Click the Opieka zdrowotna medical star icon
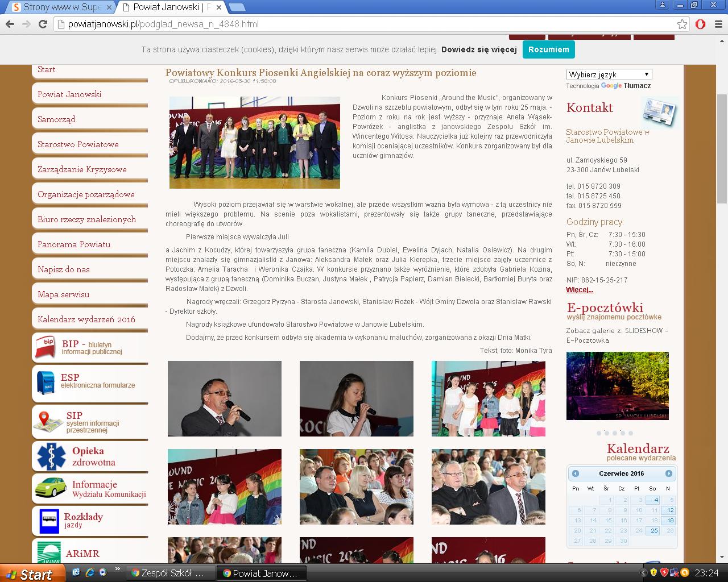The height and width of the screenshot is (582, 728). [x=51, y=456]
